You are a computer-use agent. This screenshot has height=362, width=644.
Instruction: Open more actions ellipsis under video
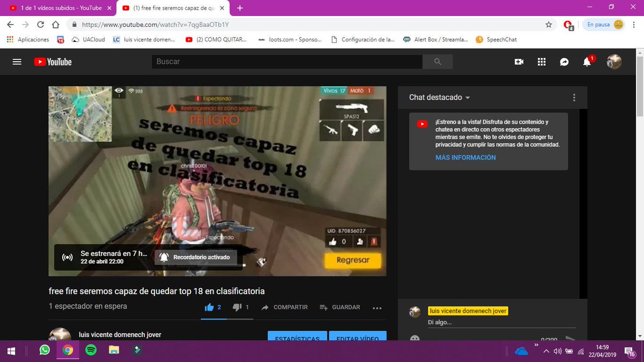point(377,308)
